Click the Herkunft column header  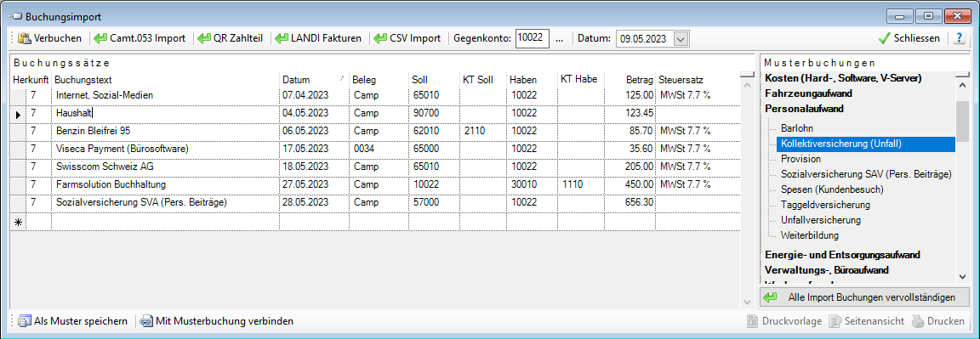(31, 79)
